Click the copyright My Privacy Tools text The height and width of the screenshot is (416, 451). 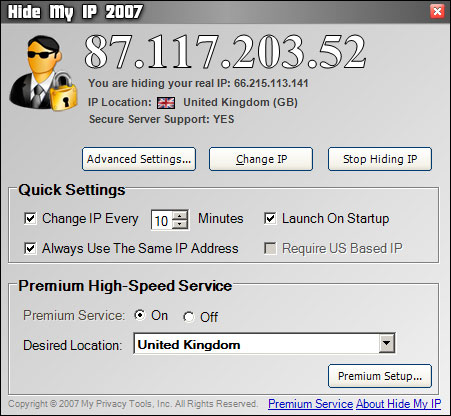[133, 404]
